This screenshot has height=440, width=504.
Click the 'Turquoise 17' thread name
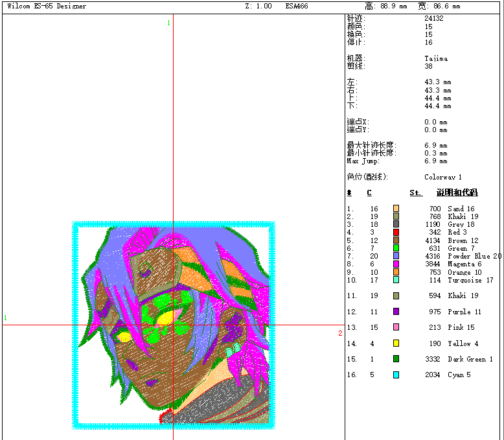coord(470,280)
